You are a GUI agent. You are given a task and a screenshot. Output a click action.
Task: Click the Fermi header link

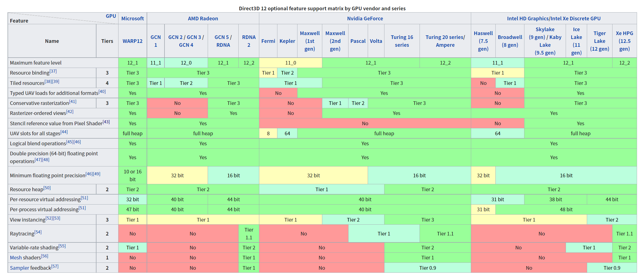tap(268, 41)
